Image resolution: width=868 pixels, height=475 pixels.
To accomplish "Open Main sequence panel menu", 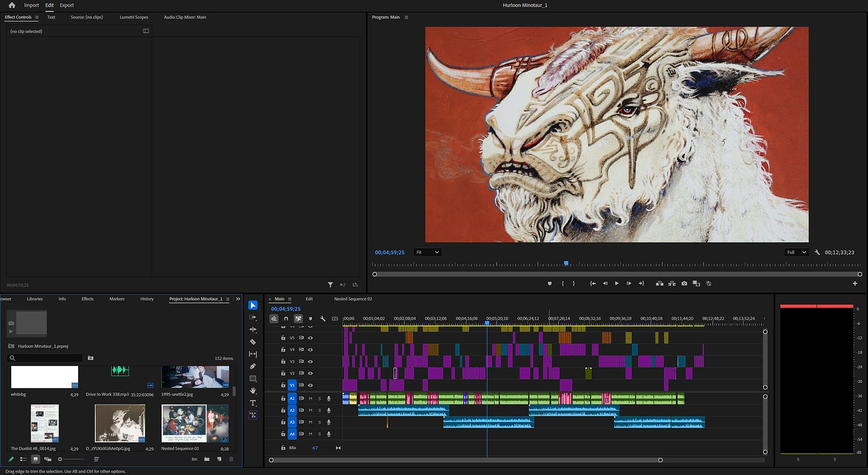I will [x=290, y=299].
